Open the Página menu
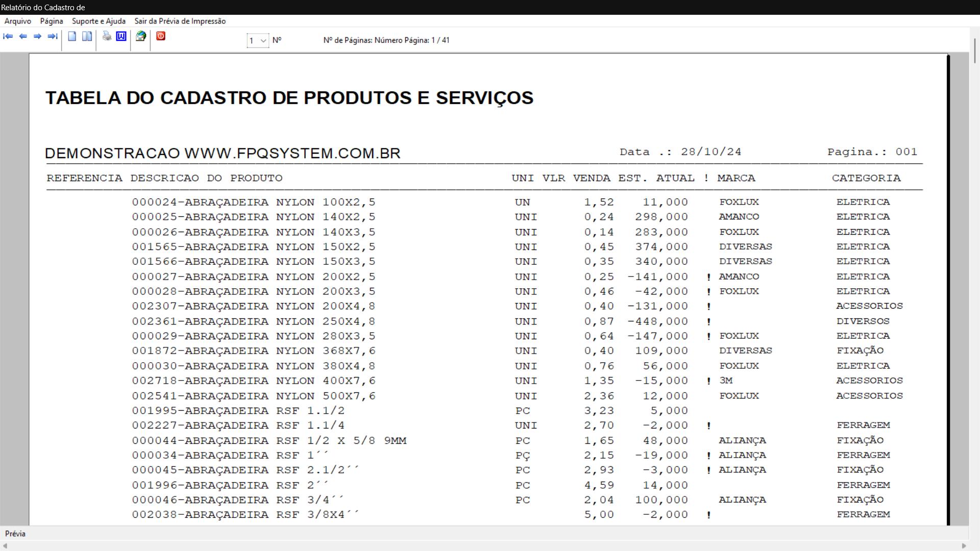 [x=52, y=21]
